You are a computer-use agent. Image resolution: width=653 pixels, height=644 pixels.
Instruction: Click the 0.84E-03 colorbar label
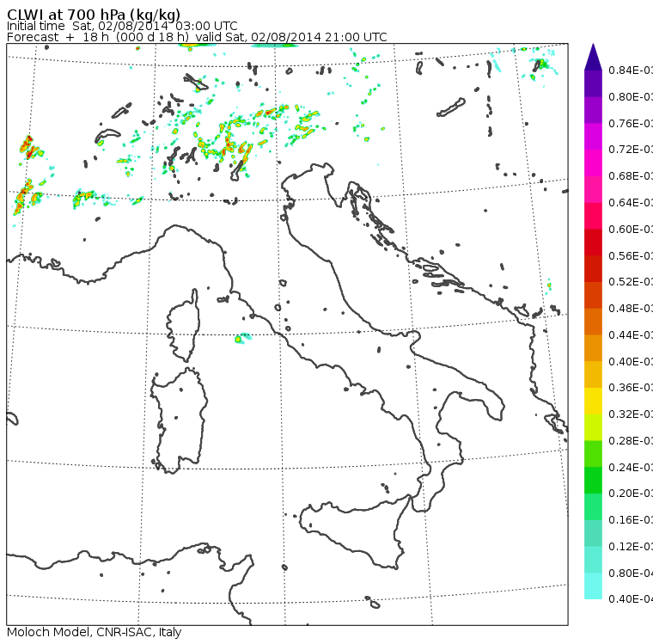631,70
